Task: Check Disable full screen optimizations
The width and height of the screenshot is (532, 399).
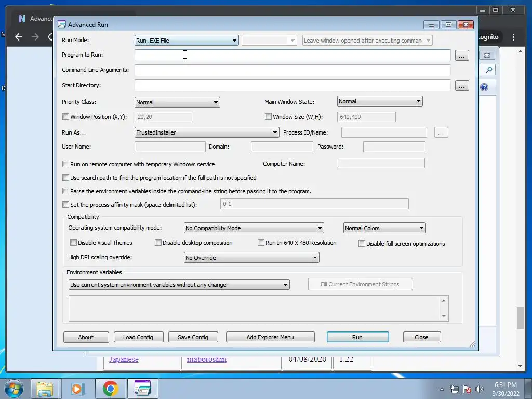Action: [x=362, y=244]
